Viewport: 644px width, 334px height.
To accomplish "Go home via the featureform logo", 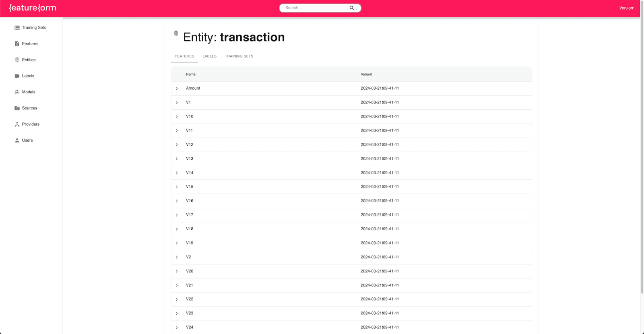I will point(33,8).
